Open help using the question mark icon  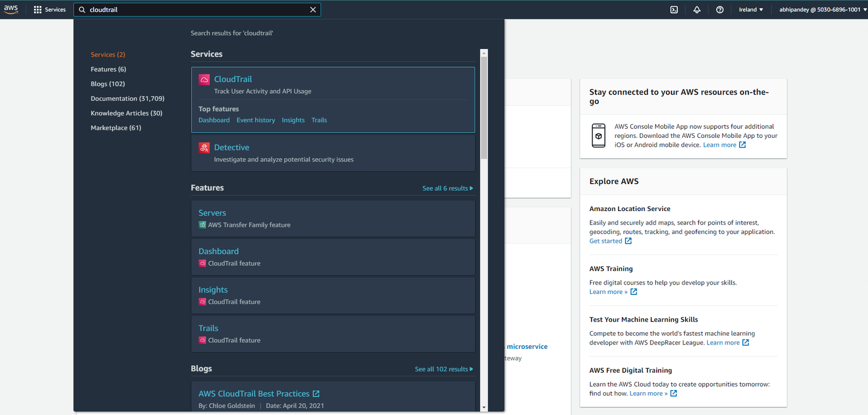(720, 9)
